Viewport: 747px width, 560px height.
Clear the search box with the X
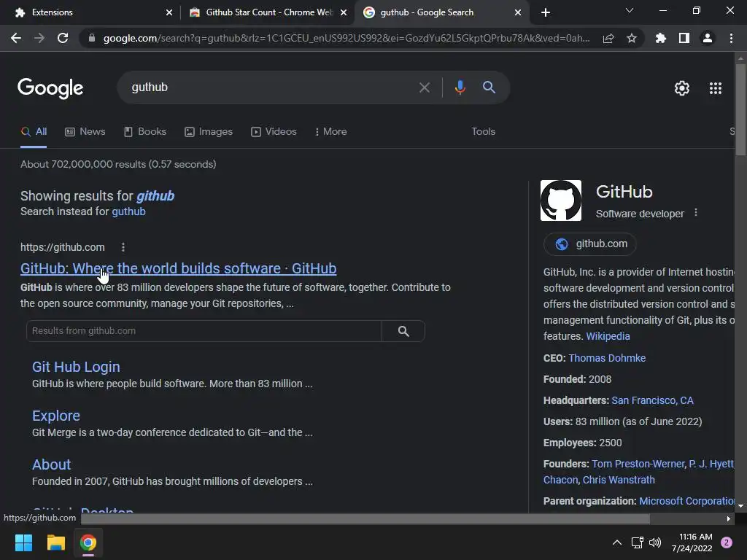tap(424, 87)
